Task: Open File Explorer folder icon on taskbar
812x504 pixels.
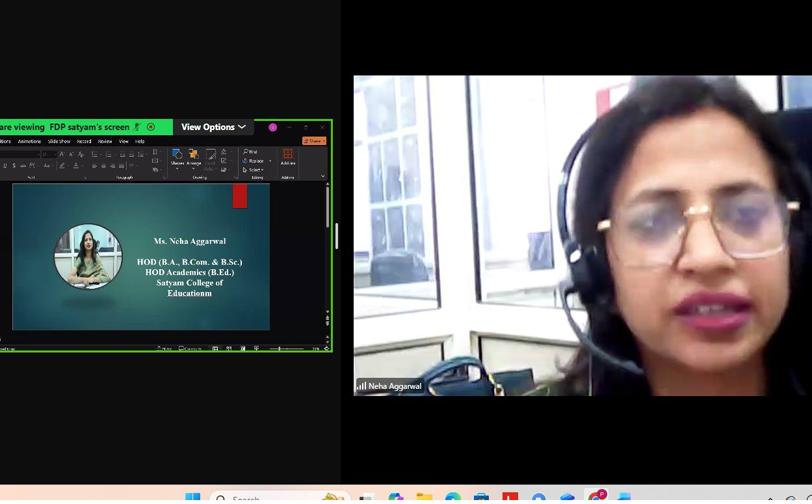Action: 424,497
